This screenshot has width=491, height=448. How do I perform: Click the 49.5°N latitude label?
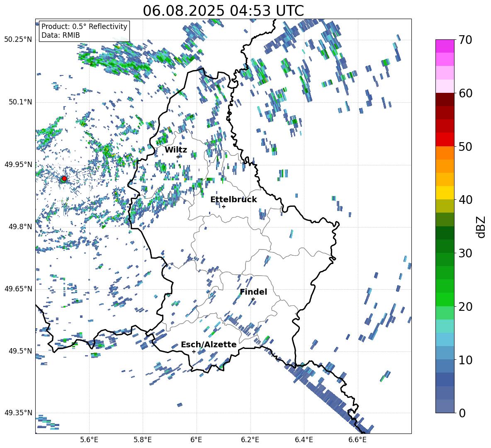click(20, 351)
